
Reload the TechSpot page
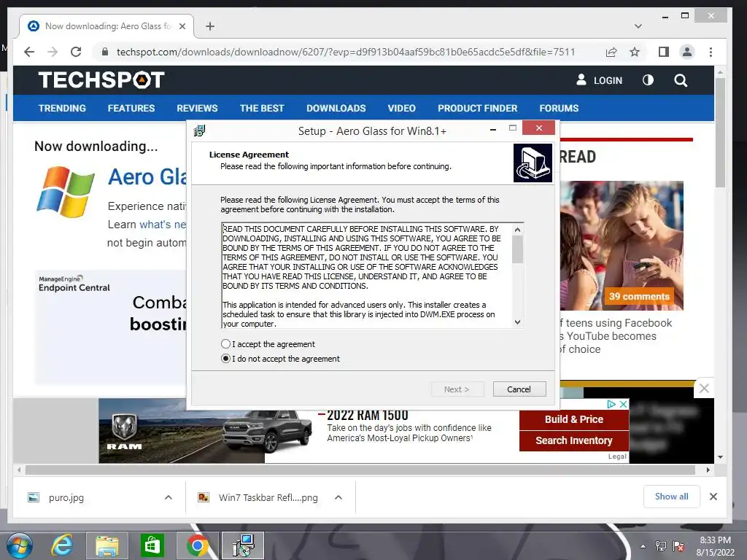76,52
